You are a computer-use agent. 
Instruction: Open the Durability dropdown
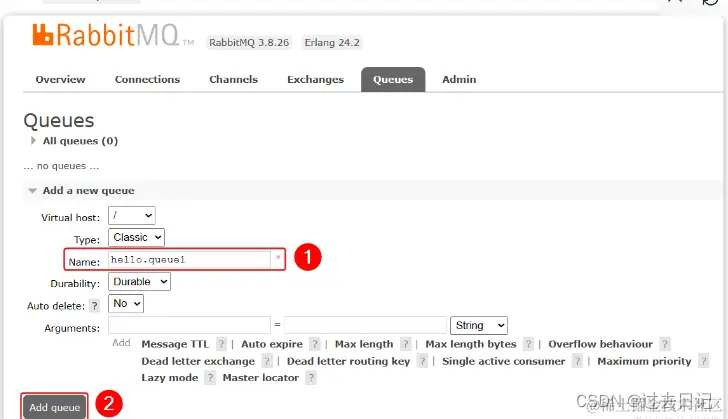pos(139,282)
